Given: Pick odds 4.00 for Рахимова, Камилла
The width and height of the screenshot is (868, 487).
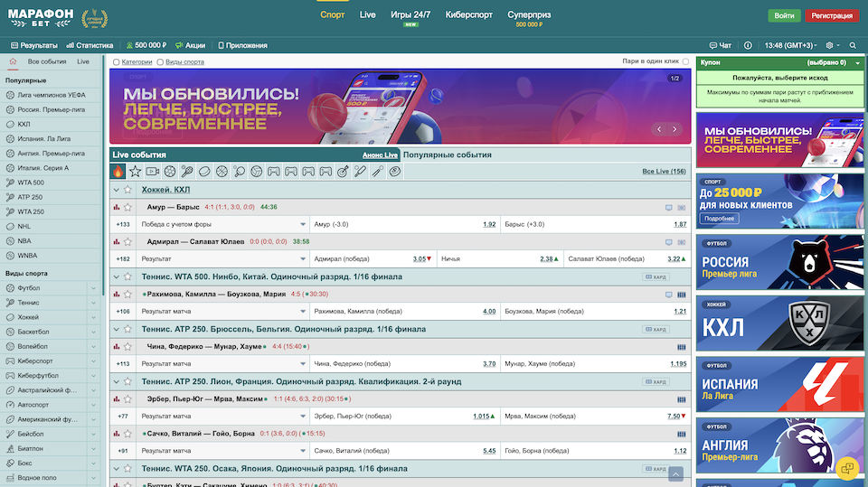Looking at the screenshot, I should (489, 312).
